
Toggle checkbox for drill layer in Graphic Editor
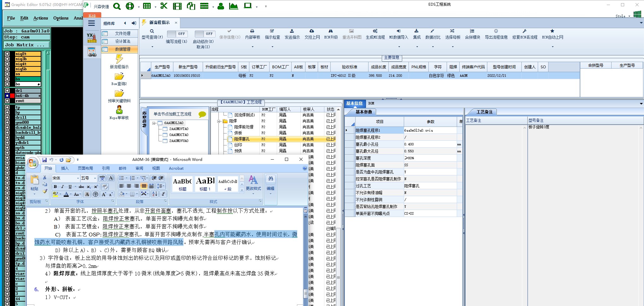click(x=7, y=117)
